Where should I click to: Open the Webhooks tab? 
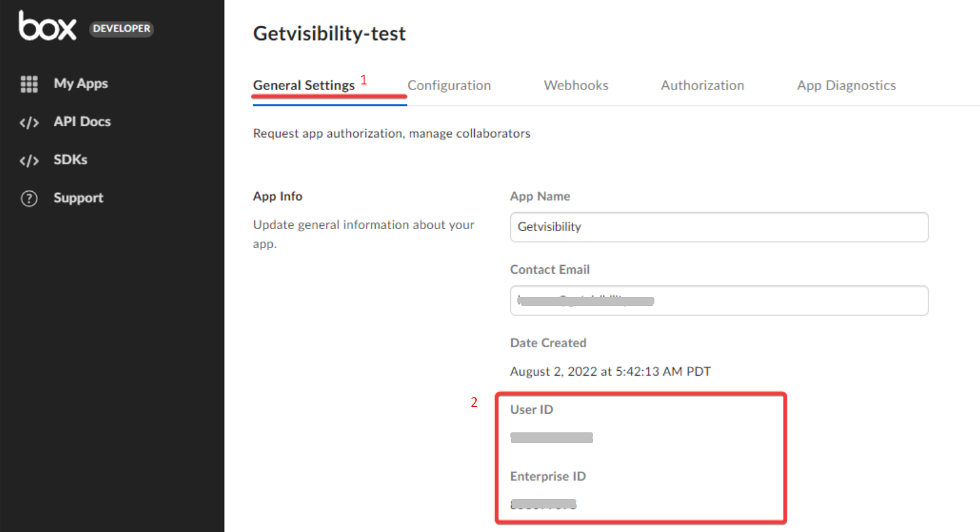[x=576, y=86]
